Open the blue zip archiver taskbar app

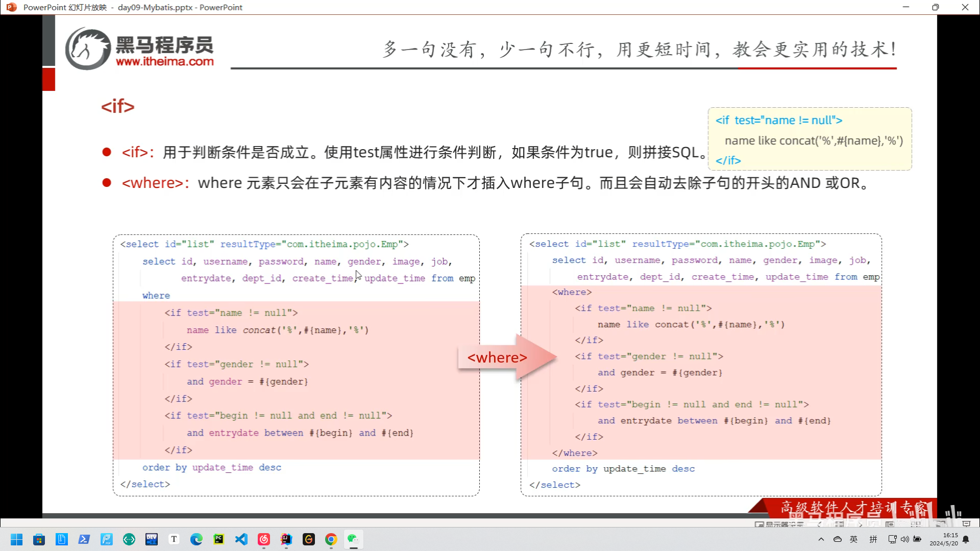(x=61, y=539)
